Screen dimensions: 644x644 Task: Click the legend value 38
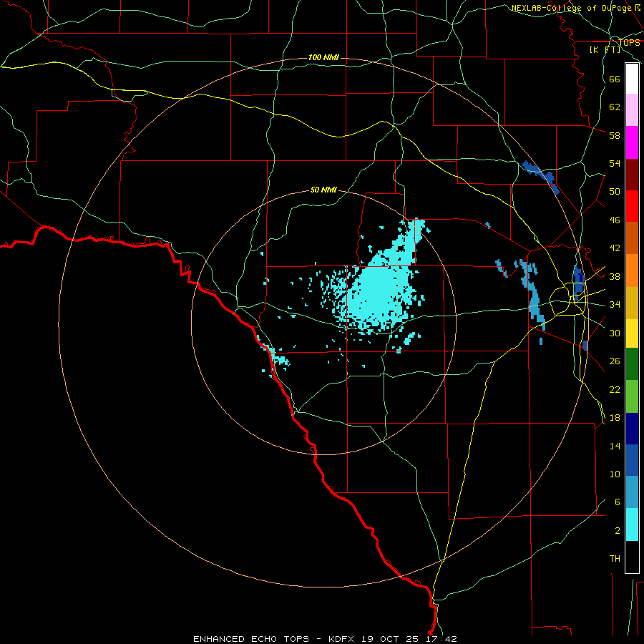click(615, 276)
